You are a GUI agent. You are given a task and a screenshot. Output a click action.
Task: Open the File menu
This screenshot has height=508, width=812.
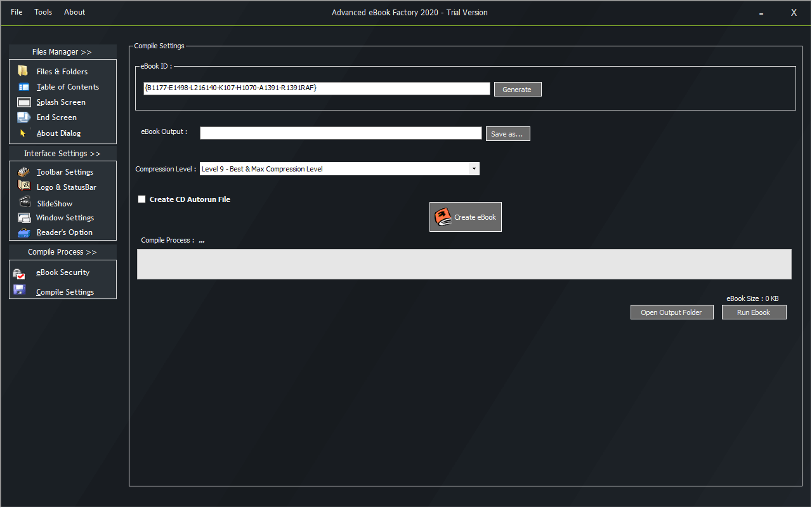pyautogui.click(x=16, y=12)
